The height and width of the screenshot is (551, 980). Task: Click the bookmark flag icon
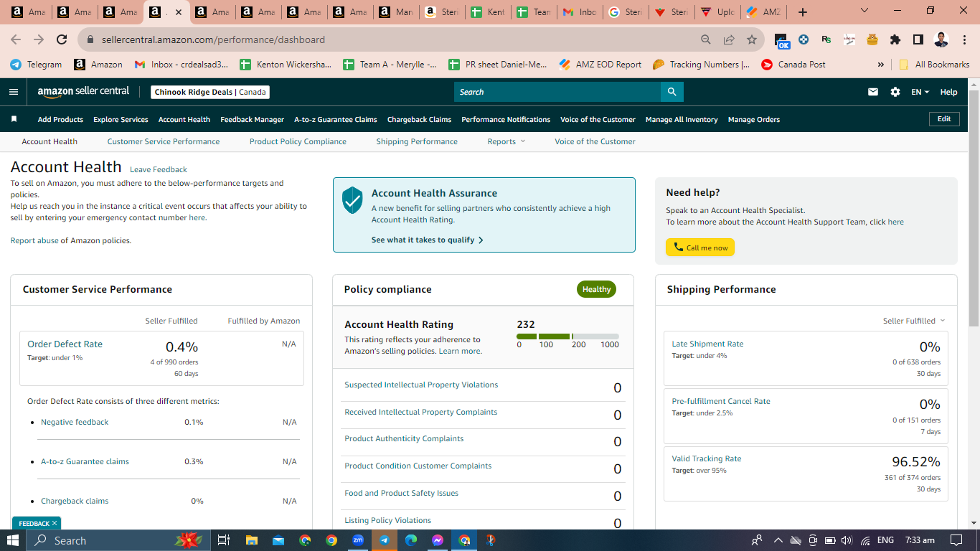click(x=14, y=119)
